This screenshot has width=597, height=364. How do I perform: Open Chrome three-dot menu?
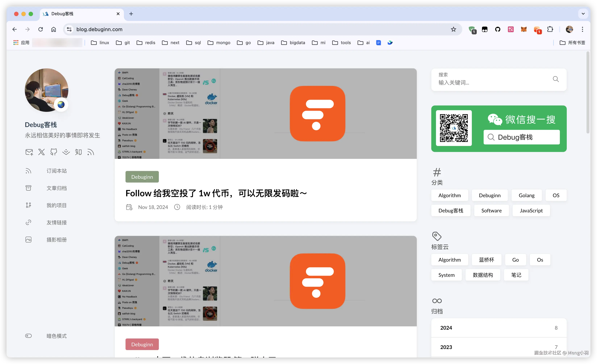coord(583,29)
